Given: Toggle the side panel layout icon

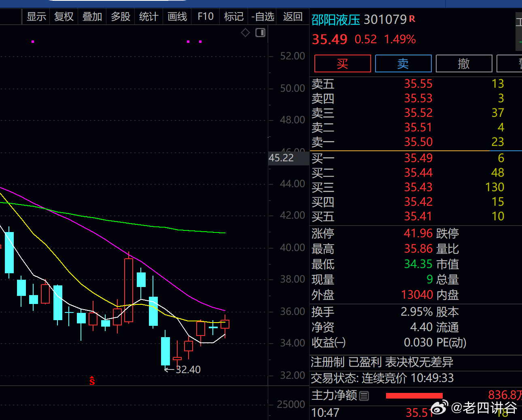Looking at the screenshot, I should (x=261, y=33).
